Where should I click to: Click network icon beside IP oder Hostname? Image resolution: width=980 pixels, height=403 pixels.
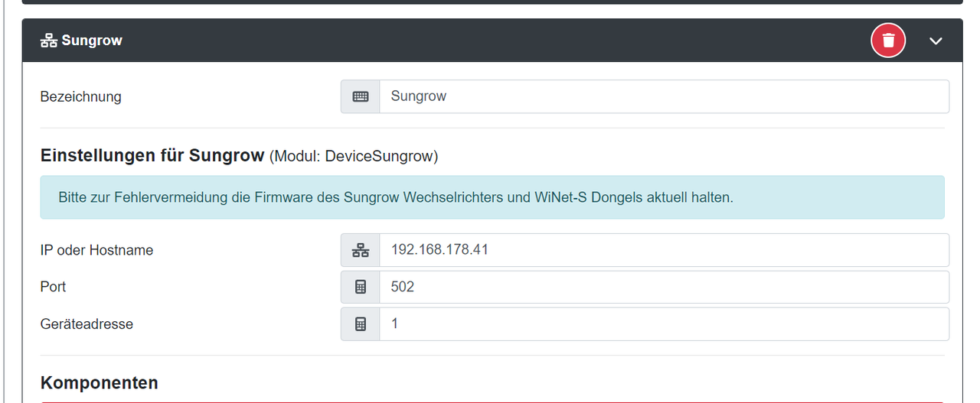361,250
